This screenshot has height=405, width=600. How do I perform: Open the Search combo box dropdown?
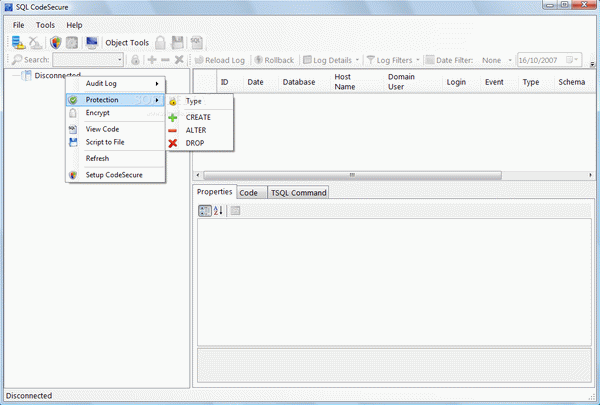tap(119, 60)
